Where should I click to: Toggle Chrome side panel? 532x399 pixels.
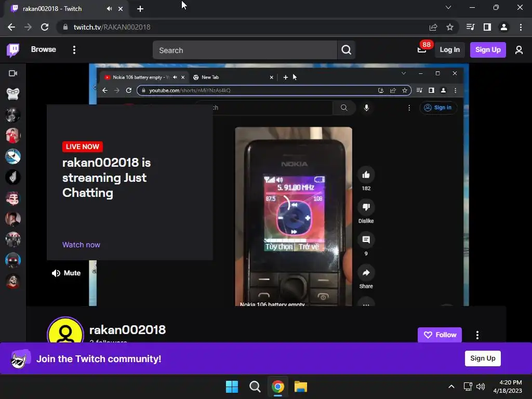point(487,27)
